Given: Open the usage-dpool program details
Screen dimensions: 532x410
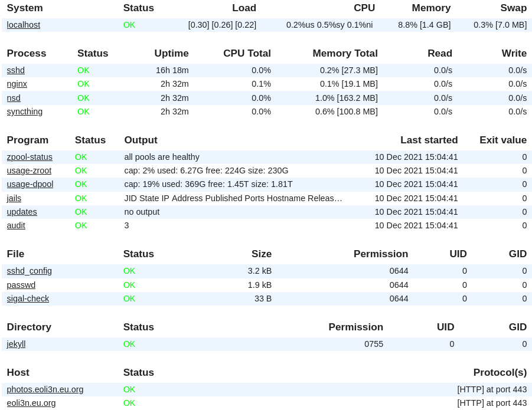Looking at the screenshot, I should click(x=30, y=184).
